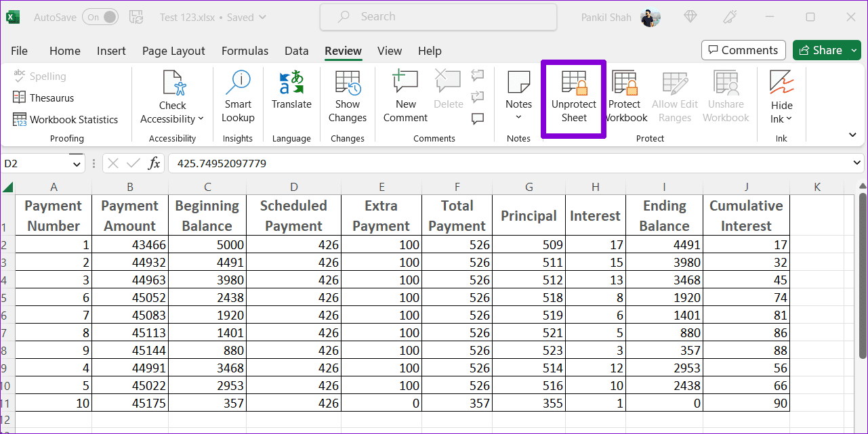
Task: Open Workbook Statistics
Action: pos(65,120)
